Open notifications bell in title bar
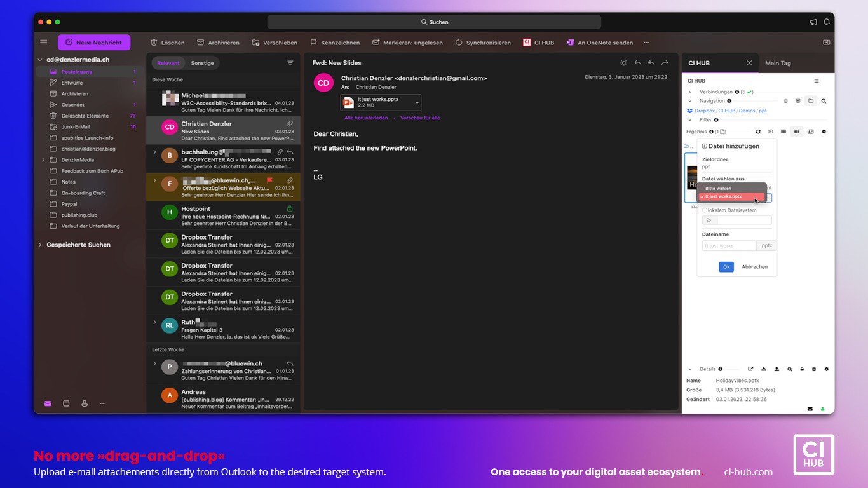Screen dimensions: 868x488 (827, 22)
